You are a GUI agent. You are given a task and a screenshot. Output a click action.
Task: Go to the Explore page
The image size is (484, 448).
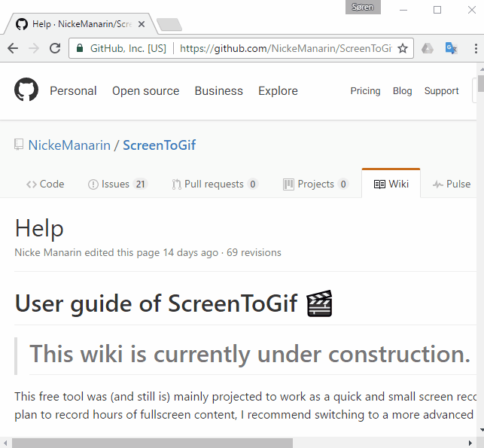pyautogui.click(x=278, y=91)
